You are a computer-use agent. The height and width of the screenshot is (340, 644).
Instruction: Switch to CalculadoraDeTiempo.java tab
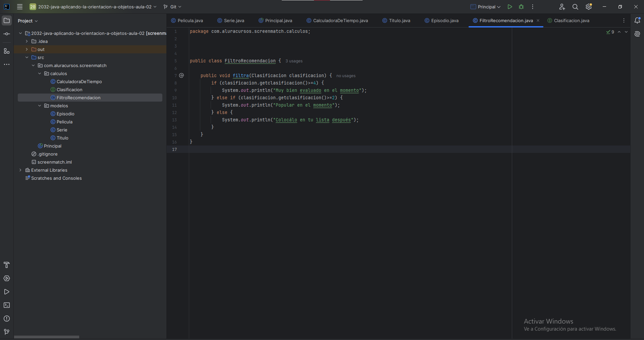337,20
